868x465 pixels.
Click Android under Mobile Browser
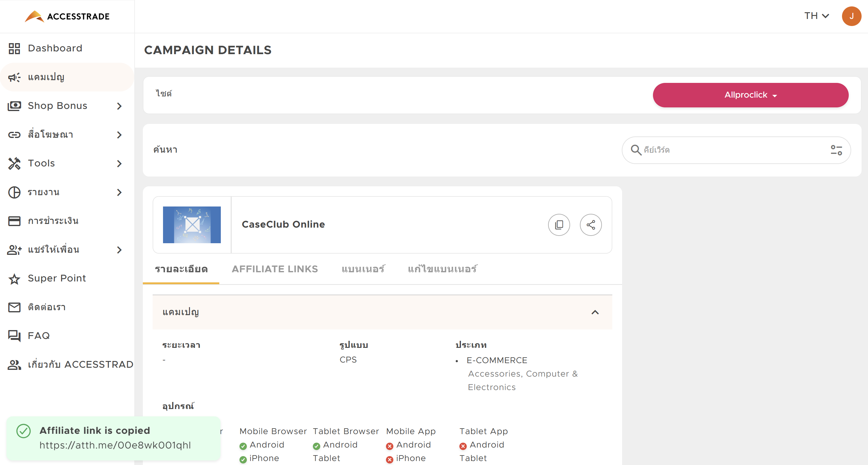click(x=266, y=445)
